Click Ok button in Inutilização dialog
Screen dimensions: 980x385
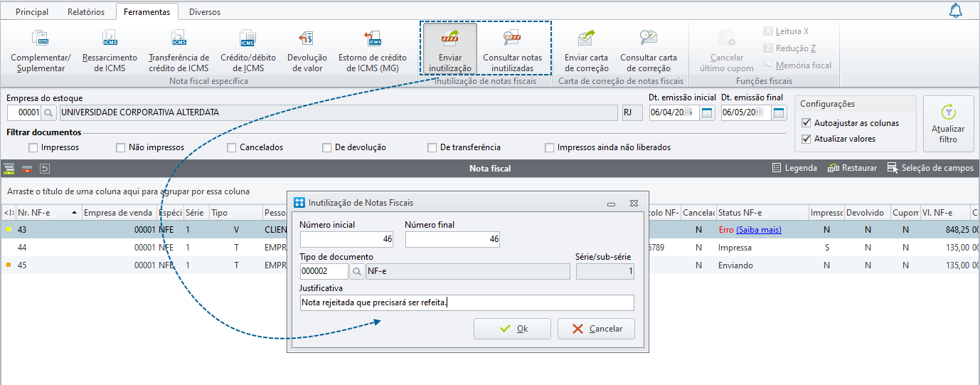click(513, 329)
